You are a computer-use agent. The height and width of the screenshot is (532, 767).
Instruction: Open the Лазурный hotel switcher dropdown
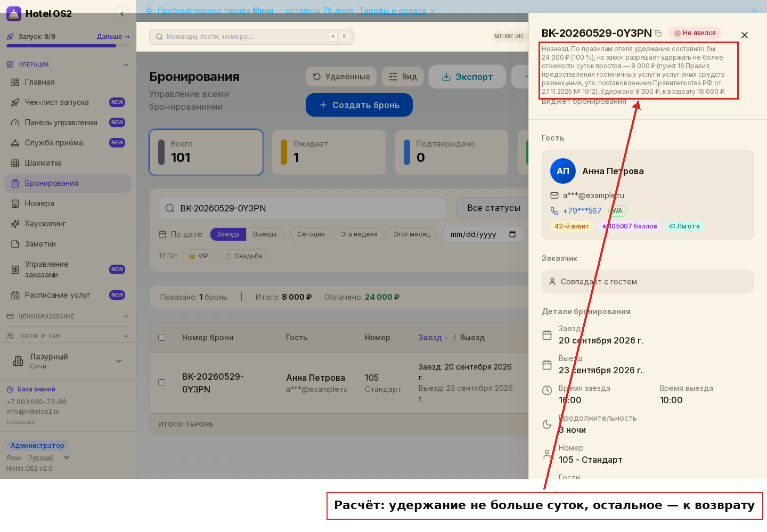pos(68,361)
